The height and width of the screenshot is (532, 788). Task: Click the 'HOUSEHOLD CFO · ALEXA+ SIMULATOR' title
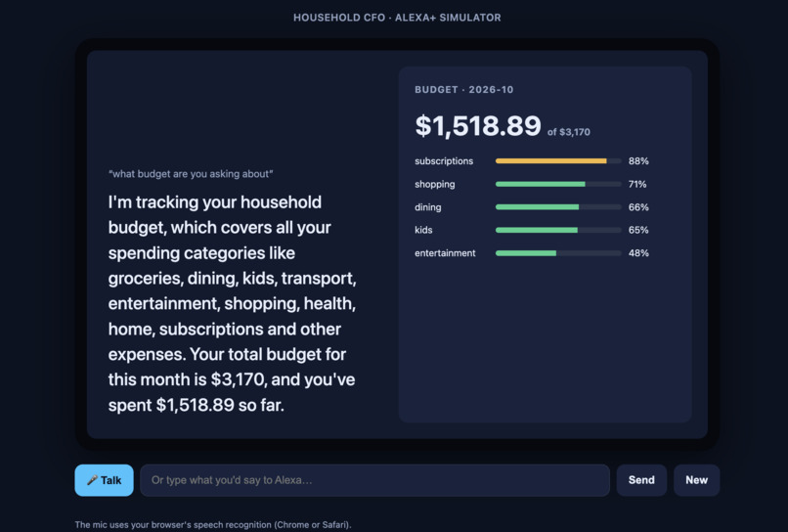pyautogui.click(x=397, y=18)
